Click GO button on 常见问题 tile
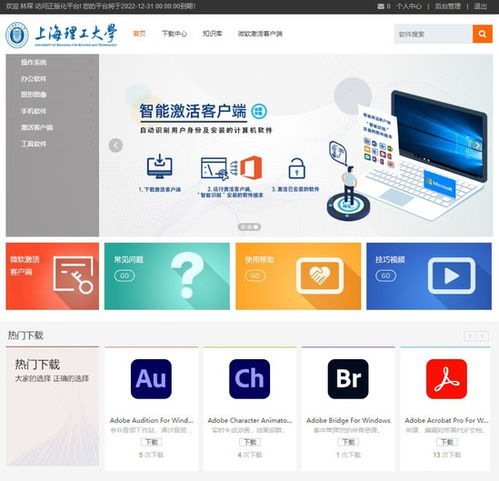This screenshot has width=499, height=481. coord(124,276)
